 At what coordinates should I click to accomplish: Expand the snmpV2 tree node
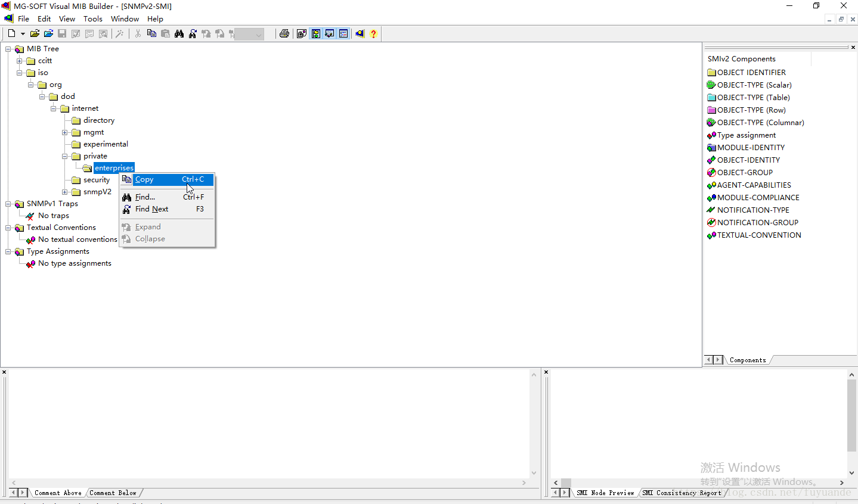[x=65, y=192]
